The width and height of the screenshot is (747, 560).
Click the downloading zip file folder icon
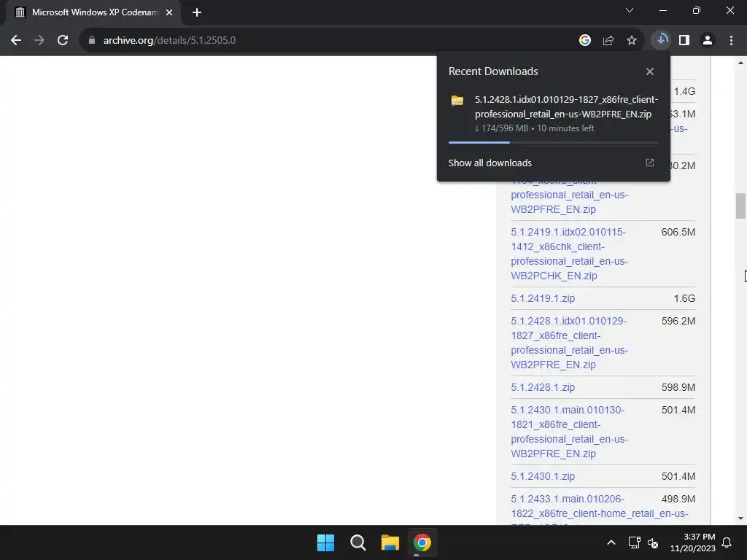pos(457,101)
